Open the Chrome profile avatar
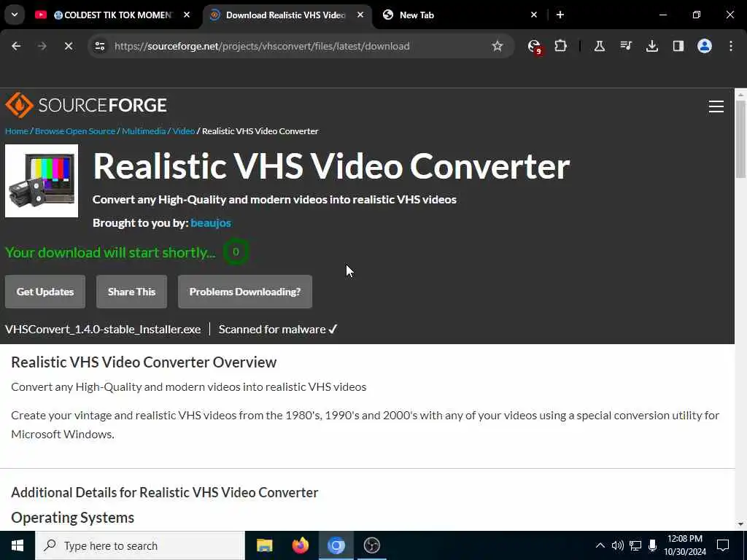Image resolution: width=747 pixels, height=560 pixels. [x=705, y=46]
